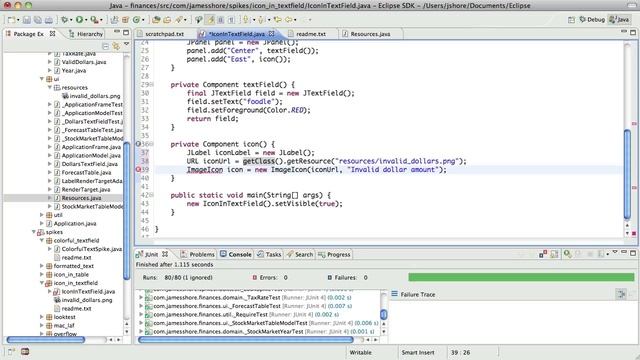Click the JUnit results horizontal scrollbar
640x360 pixels.
tap(246, 340)
